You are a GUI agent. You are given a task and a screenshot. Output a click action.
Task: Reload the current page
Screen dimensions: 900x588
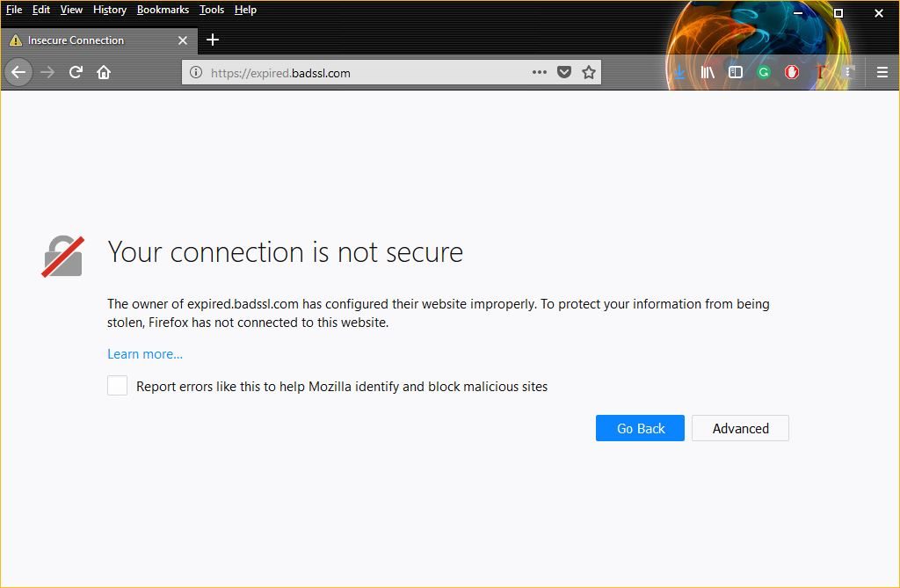point(76,72)
